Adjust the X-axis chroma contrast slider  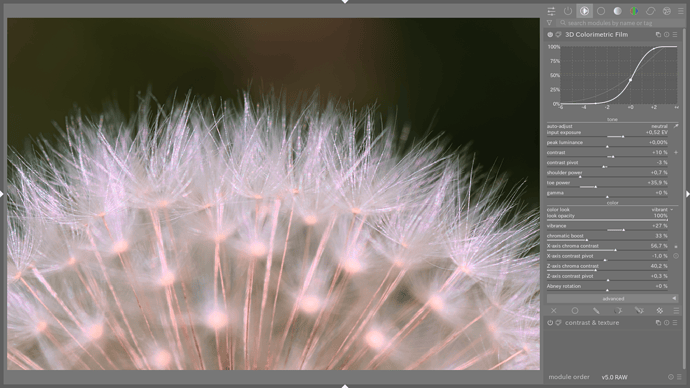607,247
